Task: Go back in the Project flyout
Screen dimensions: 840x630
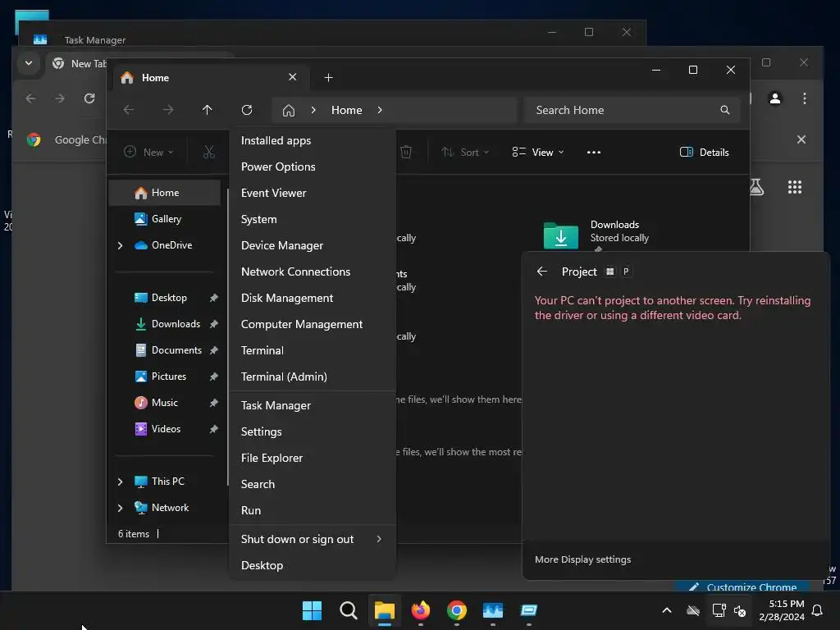Action: [x=542, y=272]
